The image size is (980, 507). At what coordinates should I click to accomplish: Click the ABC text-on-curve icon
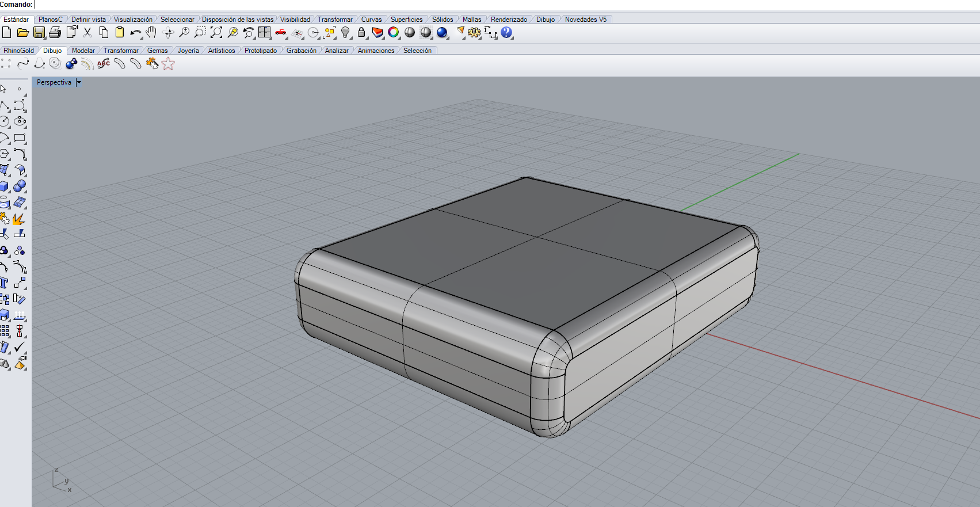click(x=104, y=64)
